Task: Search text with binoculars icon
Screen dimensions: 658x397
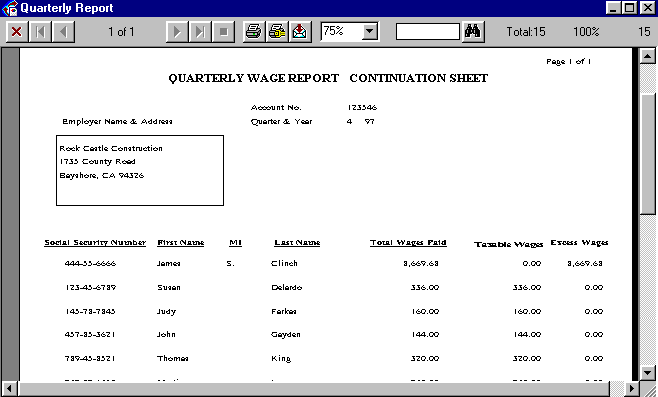Action: [473, 32]
